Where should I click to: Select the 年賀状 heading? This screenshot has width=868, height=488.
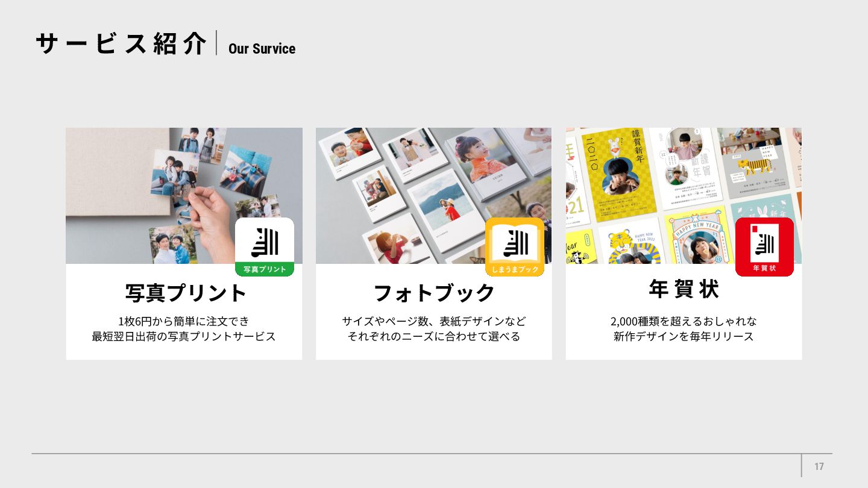pos(684,289)
